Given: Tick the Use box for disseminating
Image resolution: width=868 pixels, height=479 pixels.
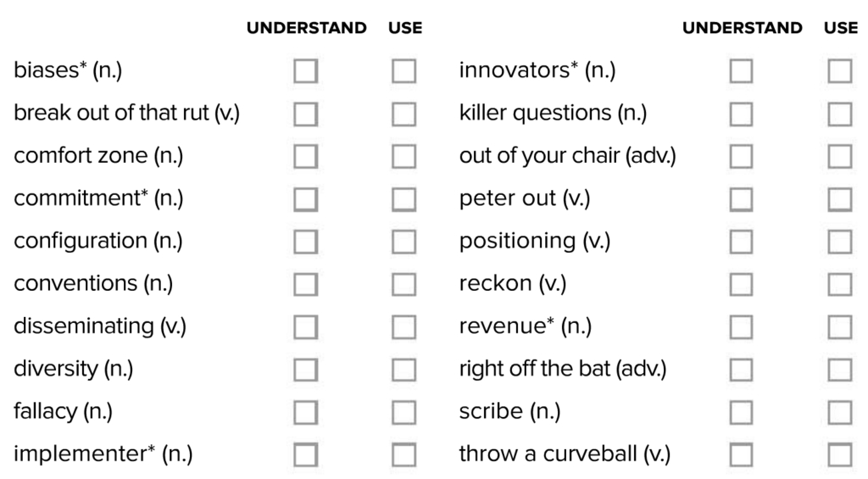Looking at the screenshot, I should 403,326.
